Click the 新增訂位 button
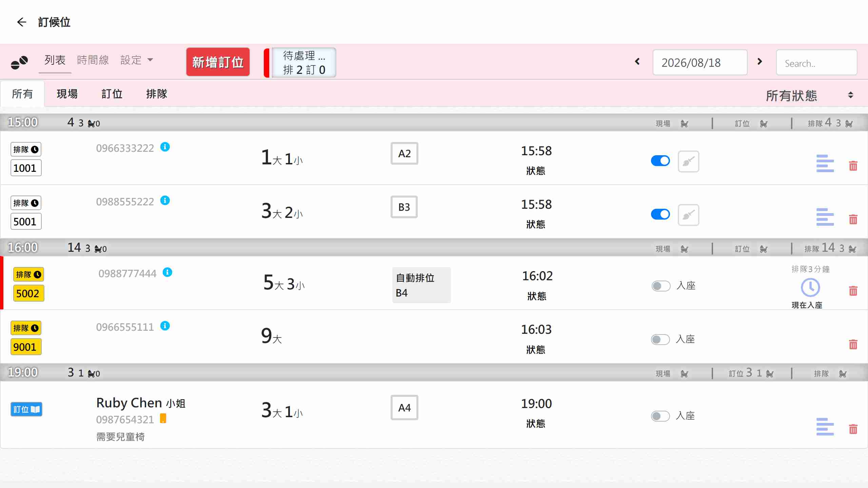Viewport: 868px width, 488px height. [218, 62]
